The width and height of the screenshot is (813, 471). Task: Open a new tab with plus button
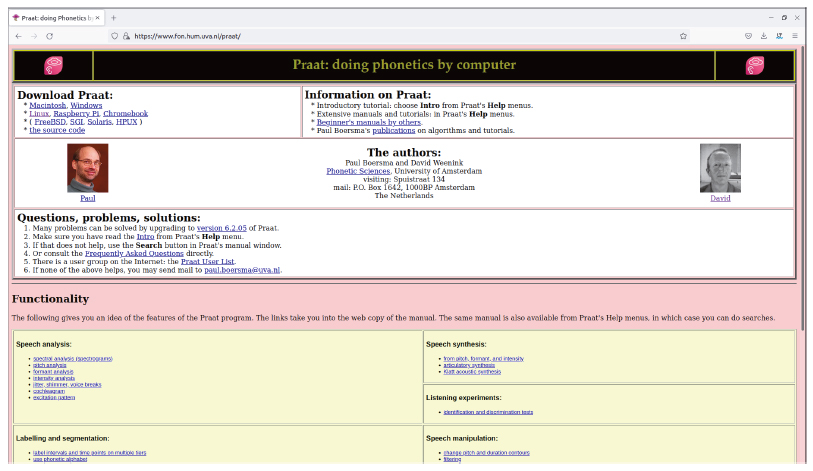pos(113,17)
